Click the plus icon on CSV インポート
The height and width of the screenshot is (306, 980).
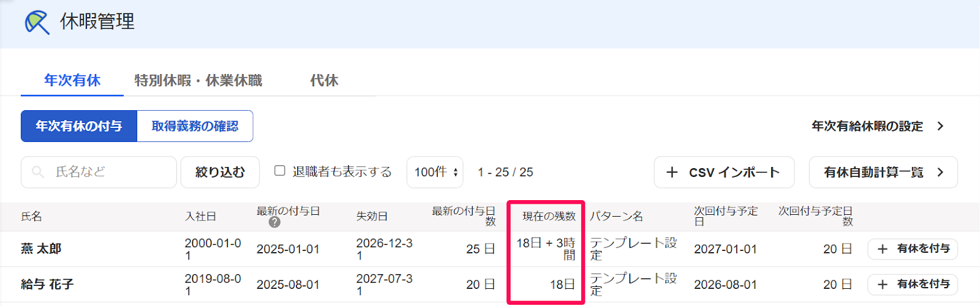point(672,173)
